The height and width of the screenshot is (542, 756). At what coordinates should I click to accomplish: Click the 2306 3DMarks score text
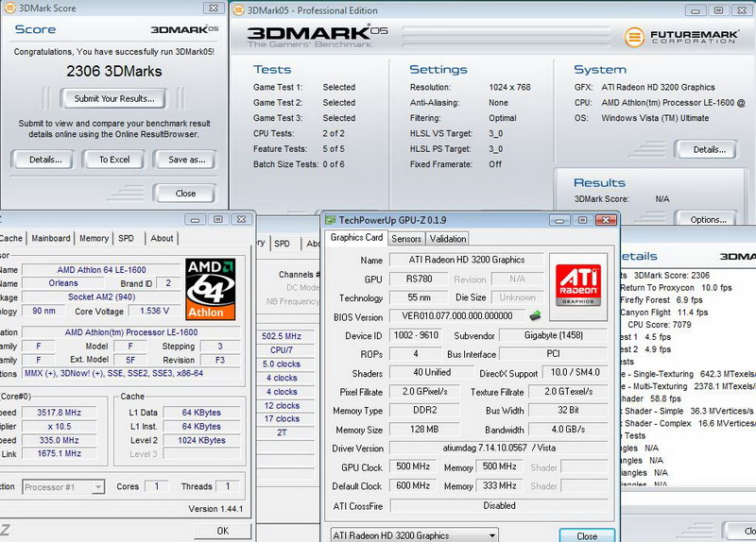click(x=113, y=72)
